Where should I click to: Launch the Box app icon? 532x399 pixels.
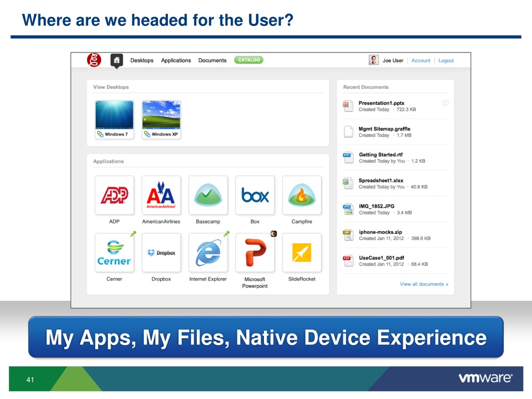coord(255,195)
